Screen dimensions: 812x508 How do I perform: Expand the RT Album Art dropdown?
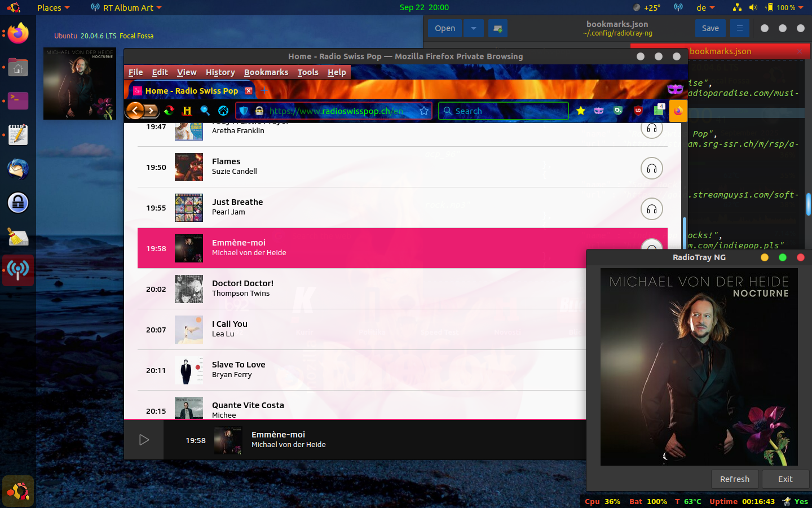pyautogui.click(x=126, y=7)
